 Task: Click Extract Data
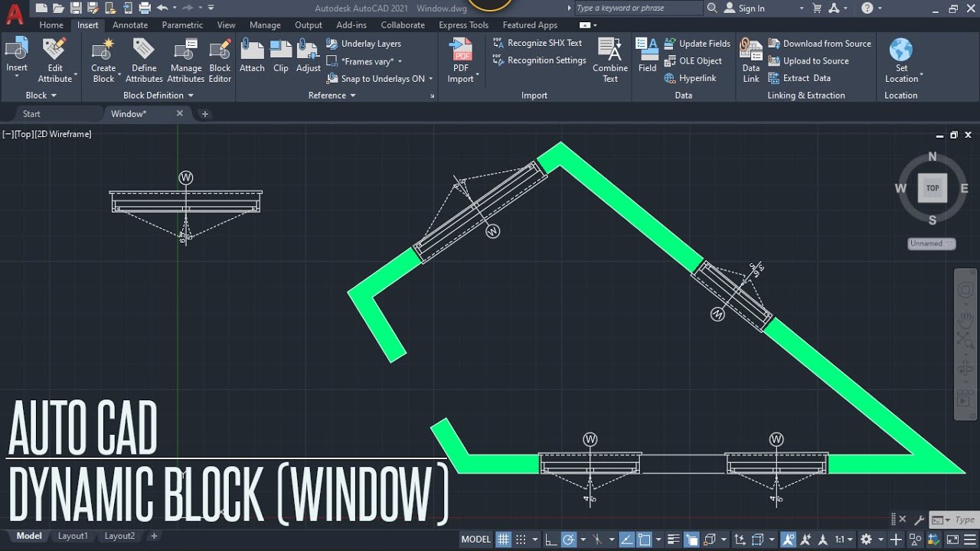coord(799,78)
